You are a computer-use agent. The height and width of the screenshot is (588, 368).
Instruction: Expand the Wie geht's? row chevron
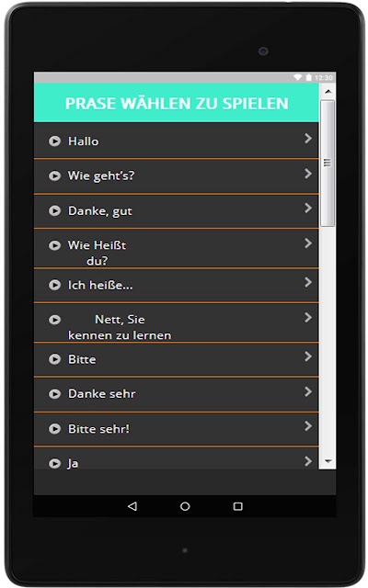pos(308,174)
